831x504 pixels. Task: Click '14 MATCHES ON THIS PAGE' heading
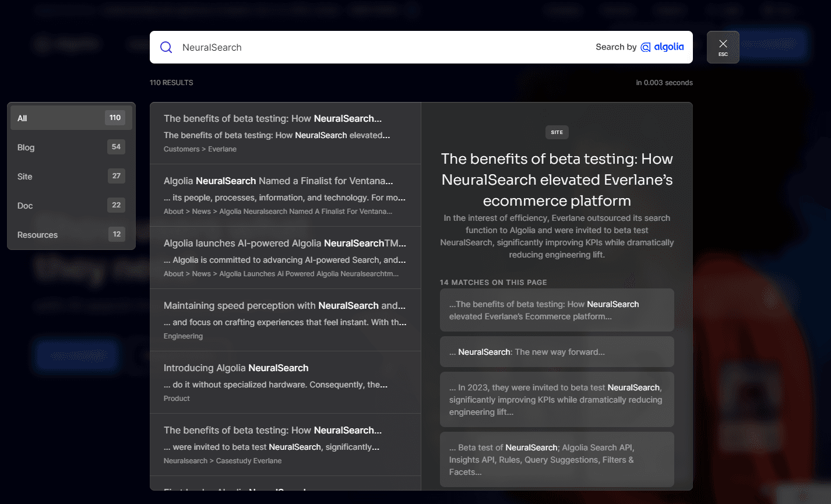(494, 282)
